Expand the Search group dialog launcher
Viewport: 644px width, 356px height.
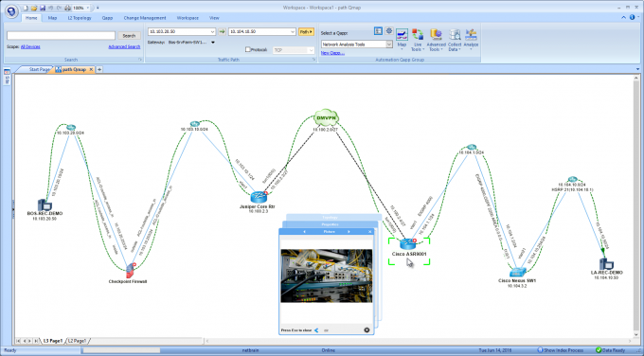click(x=140, y=60)
